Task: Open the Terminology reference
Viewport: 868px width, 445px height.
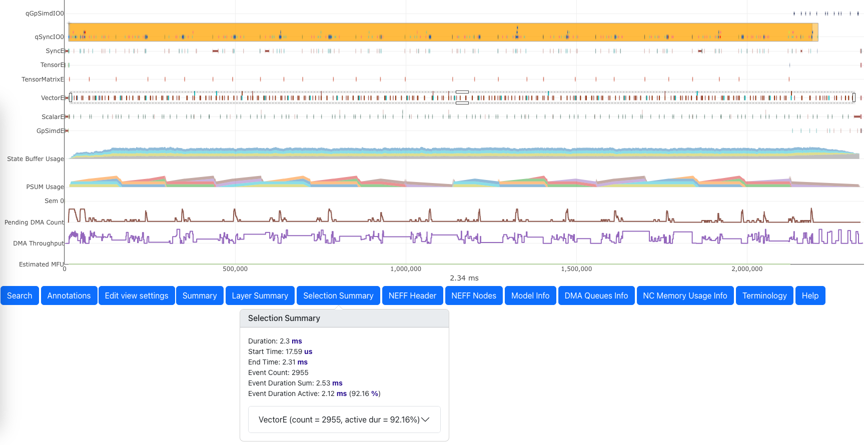Action: point(764,295)
